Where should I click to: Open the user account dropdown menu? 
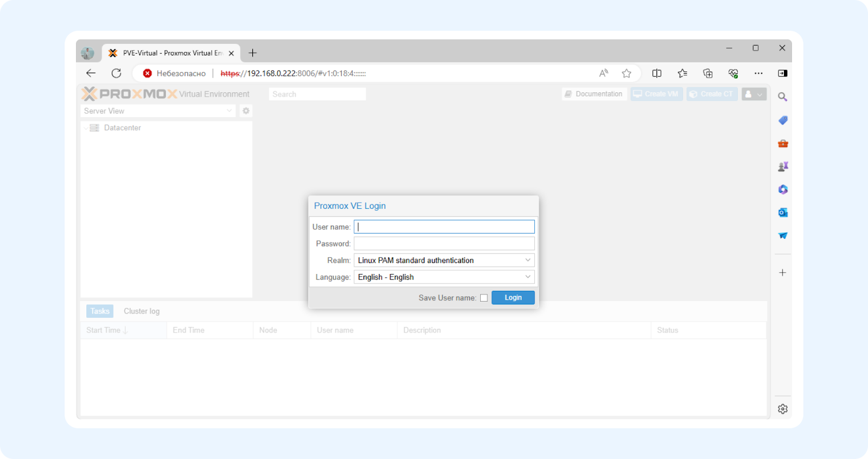pyautogui.click(x=754, y=94)
